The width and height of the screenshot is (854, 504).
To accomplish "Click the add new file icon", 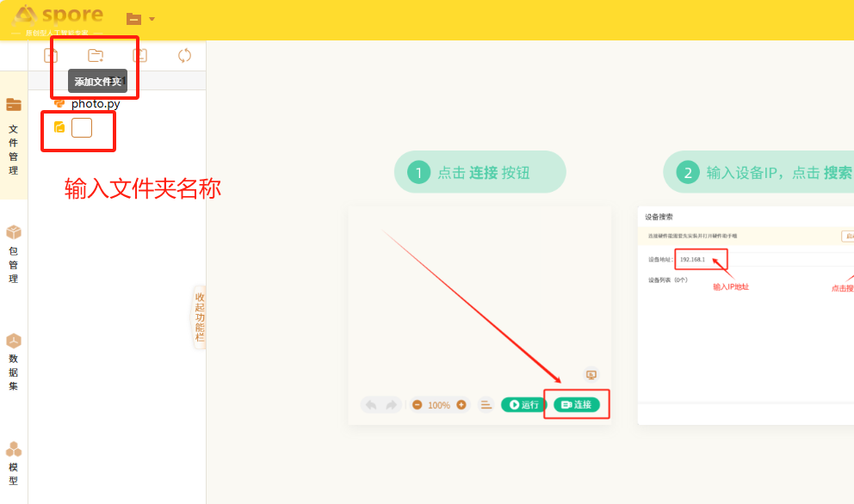I will (51, 56).
